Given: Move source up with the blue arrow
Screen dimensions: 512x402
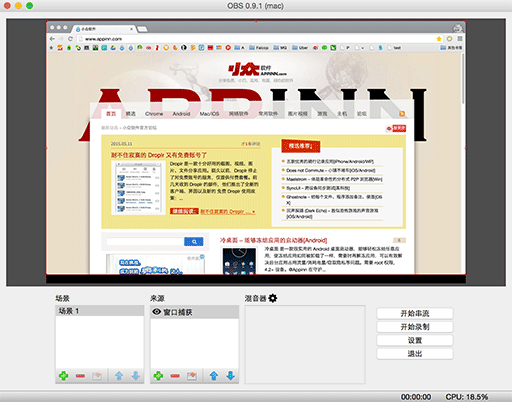Looking at the screenshot, I should [214, 376].
